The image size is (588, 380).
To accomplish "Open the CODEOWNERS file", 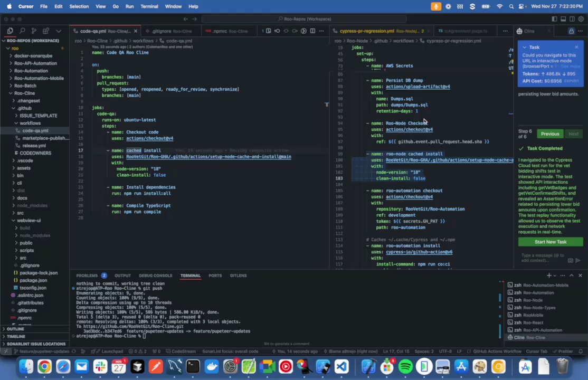I will [x=35, y=154].
